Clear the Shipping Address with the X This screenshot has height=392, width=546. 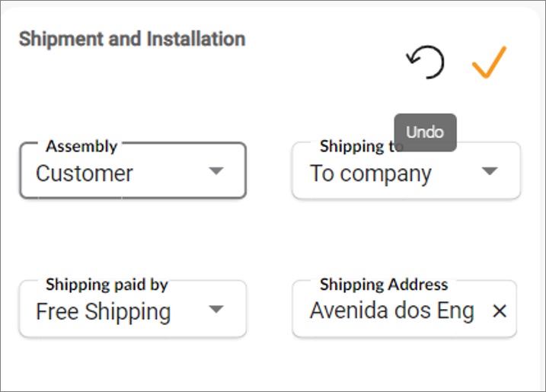click(500, 311)
